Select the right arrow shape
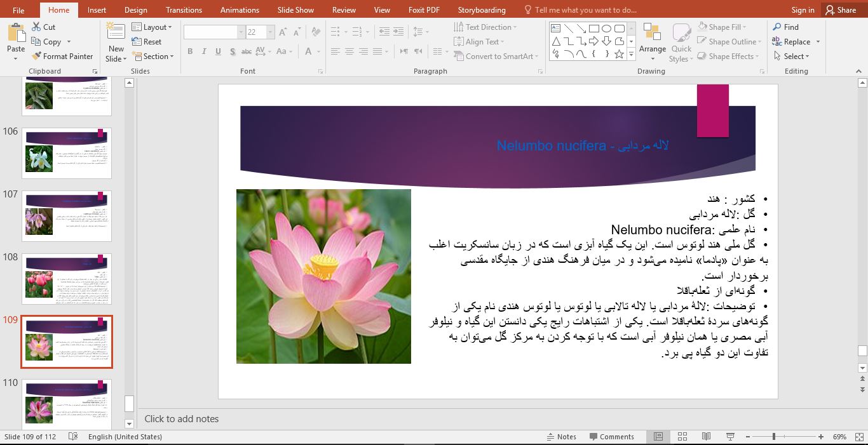Viewport: 868px width, 445px height. (593, 41)
